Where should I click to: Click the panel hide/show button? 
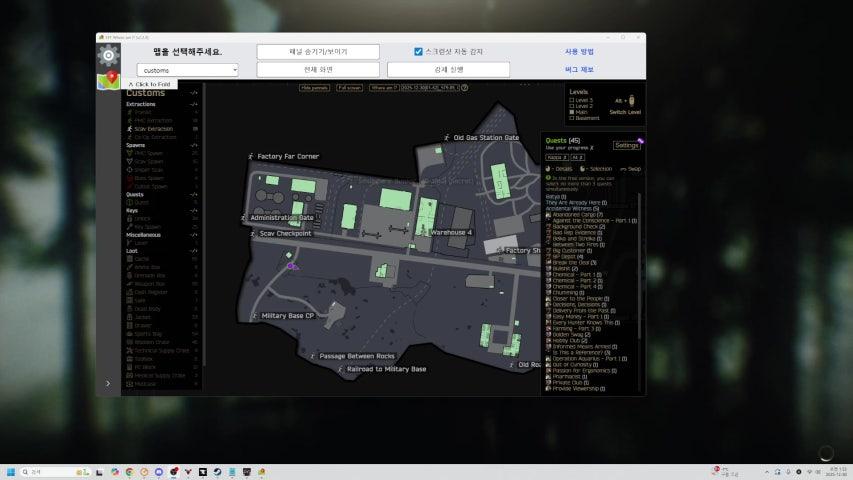point(318,51)
